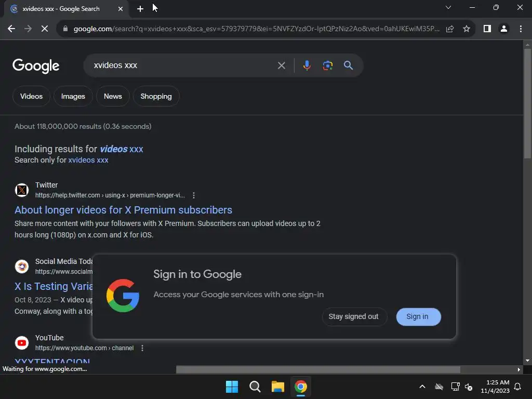View site information lock icon
This screenshot has height=399, width=532.
(65, 29)
